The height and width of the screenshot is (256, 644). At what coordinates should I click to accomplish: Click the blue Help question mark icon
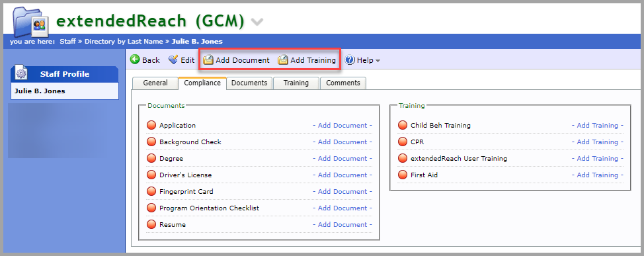click(350, 60)
